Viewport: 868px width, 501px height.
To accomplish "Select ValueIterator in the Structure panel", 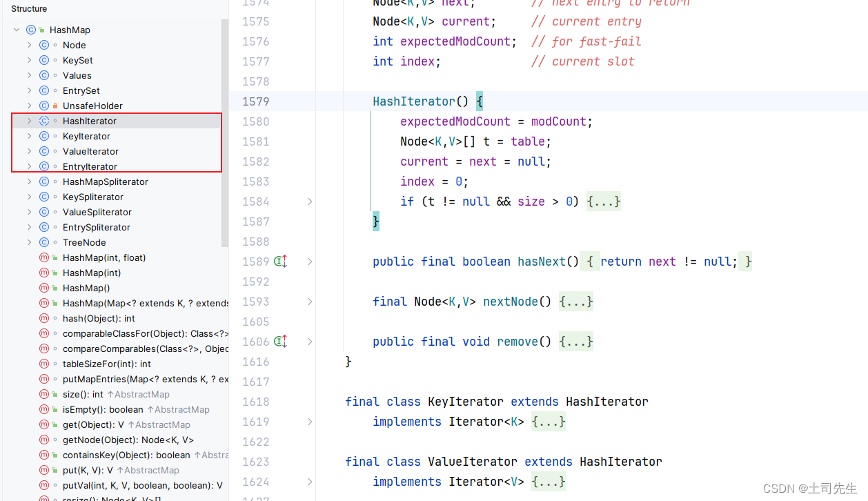I will [x=90, y=151].
